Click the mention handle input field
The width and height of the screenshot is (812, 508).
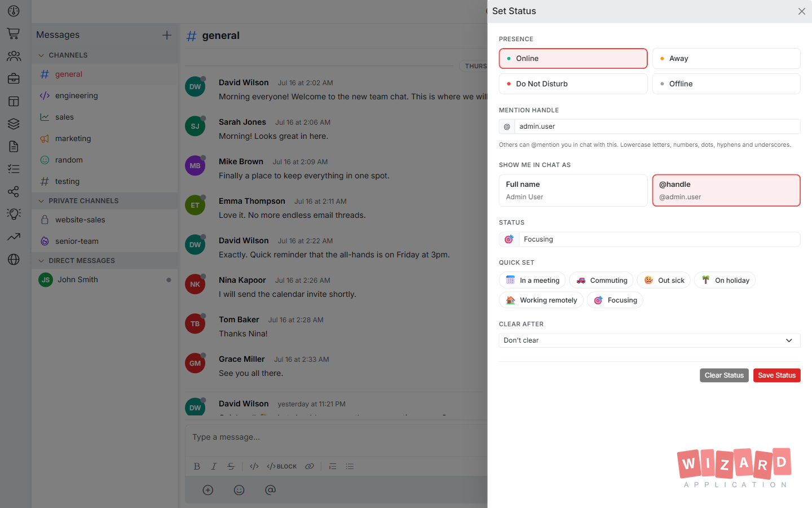tap(657, 126)
